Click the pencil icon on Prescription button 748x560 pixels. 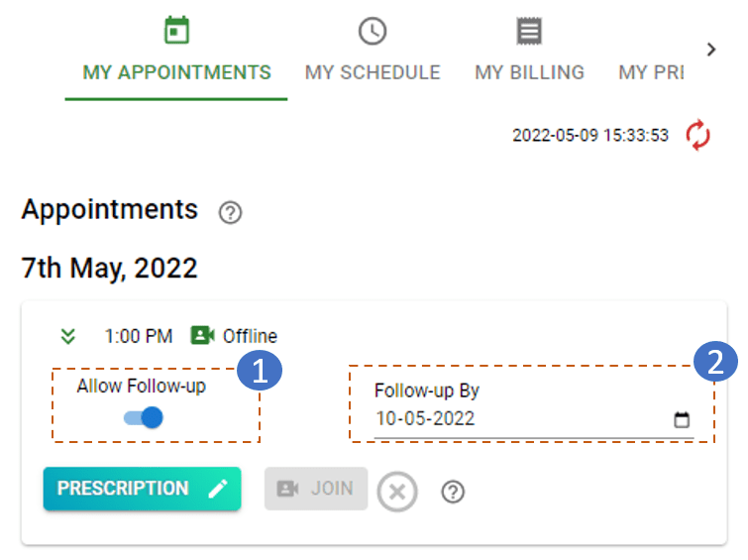click(x=218, y=489)
